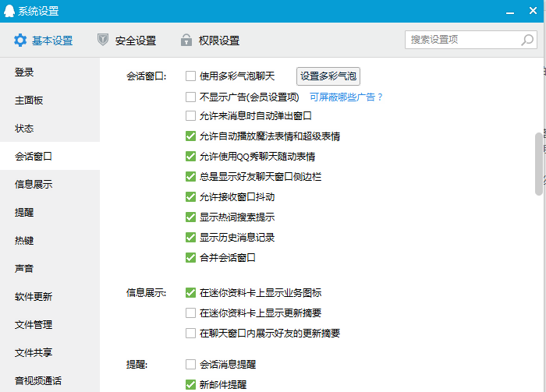The width and height of the screenshot is (546, 392).
Task: Click the gear icon for 基本设置
Action: pyautogui.click(x=20, y=41)
